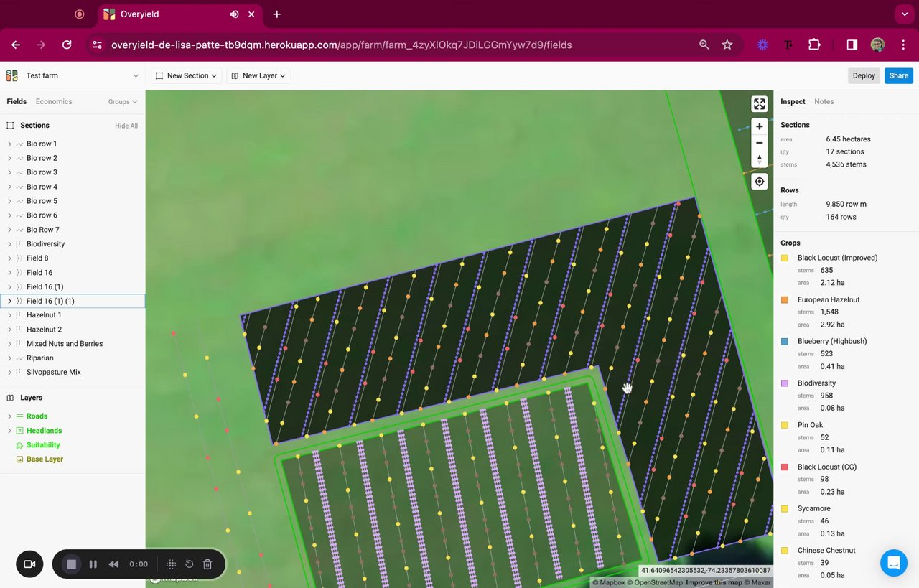Open browser zoom magnifier icon
The image size is (919, 588).
[704, 45]
